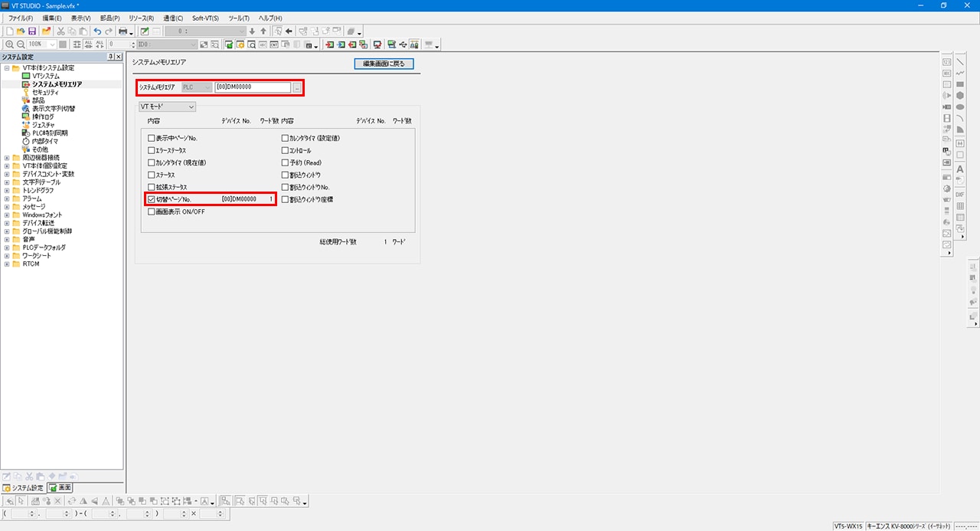The width and height of the screenshot is (980, 531).
Task: Click the Open file folder icon
Action: [20, 31]
